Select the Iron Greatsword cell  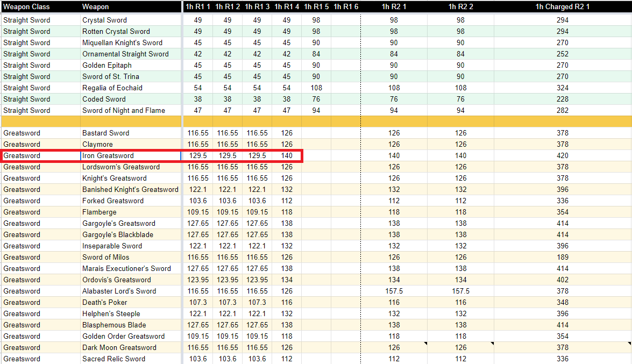point(131,155)
